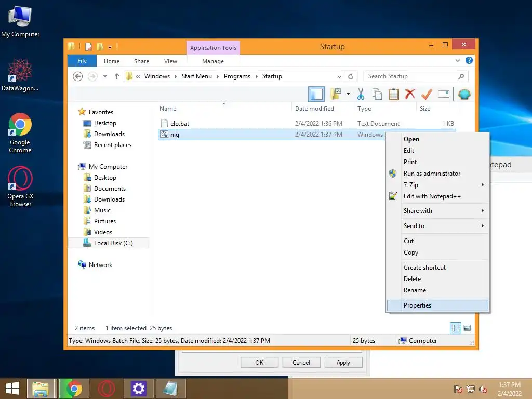The image size is (532, 399).
Task: Click the folder options toolbar icon
Action: pyautogui.click(x=336, y=94)
